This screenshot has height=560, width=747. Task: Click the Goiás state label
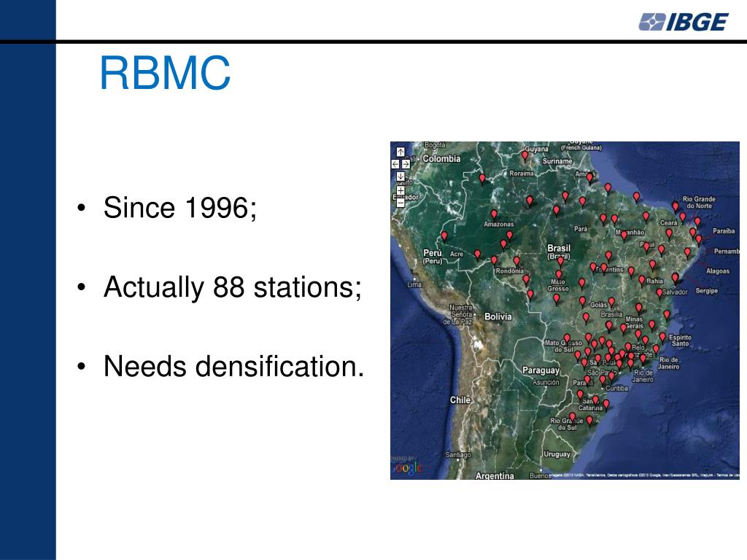coord(598,305)
